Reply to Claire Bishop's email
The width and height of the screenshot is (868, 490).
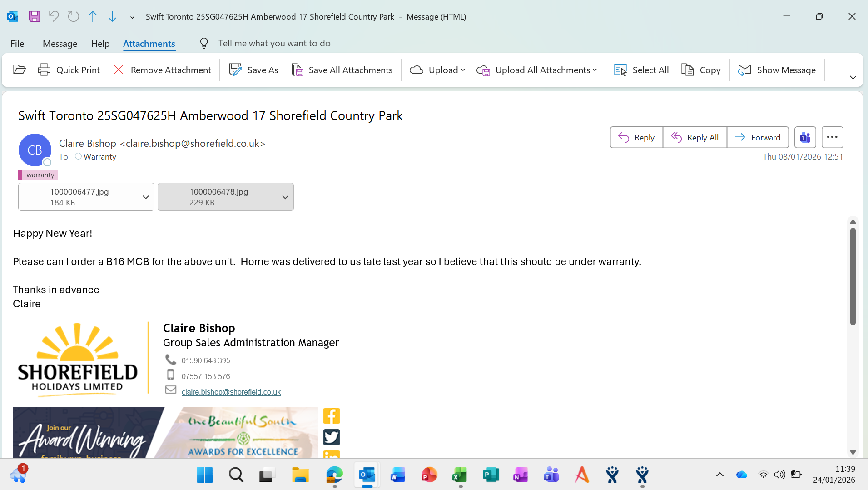tap(636, 137)
